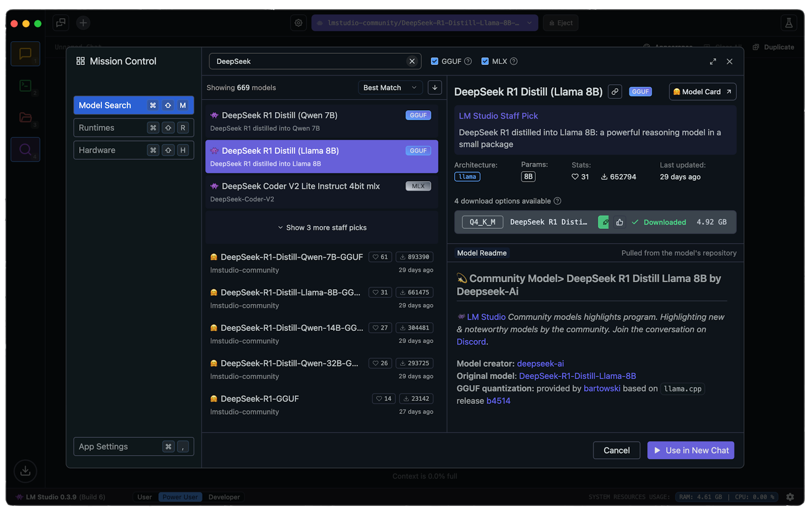
Task: Disable the MLX filter checkbox
Action: point(484,61)
